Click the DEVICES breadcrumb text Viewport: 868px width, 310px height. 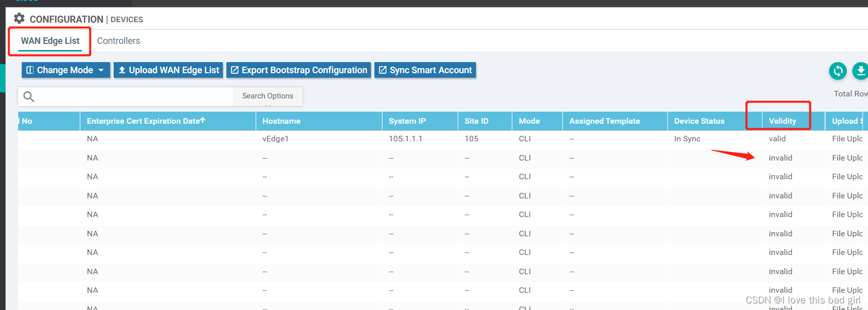click(x=127, y=20)
